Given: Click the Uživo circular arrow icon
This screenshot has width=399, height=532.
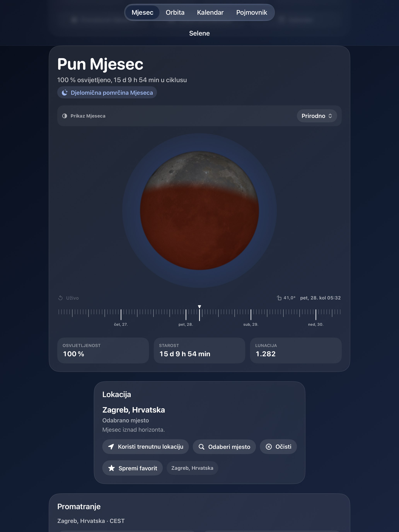Looking at the screenshot, I should coord(60,298).
